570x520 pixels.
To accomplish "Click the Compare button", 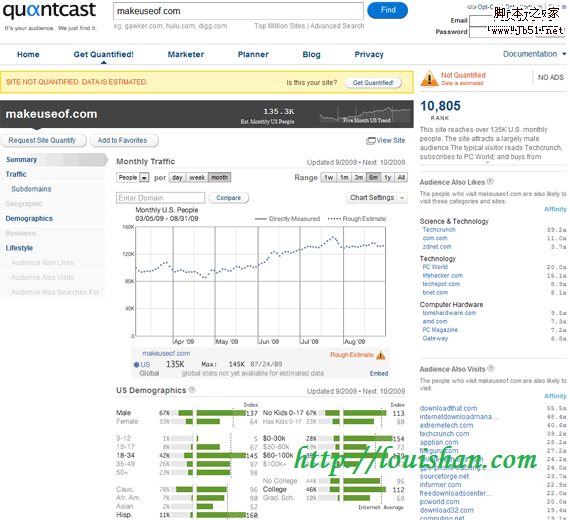I will point(229,198).
